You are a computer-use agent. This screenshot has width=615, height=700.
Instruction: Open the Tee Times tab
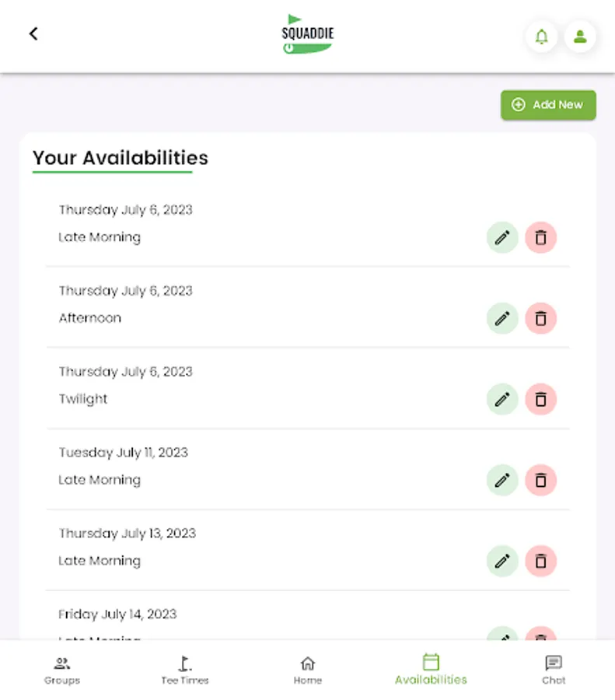pos(185,670)
